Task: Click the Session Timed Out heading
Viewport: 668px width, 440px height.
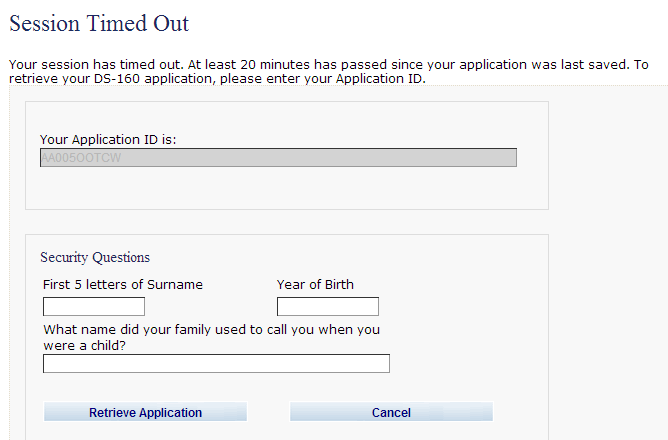Action: (x=99, y=23)
